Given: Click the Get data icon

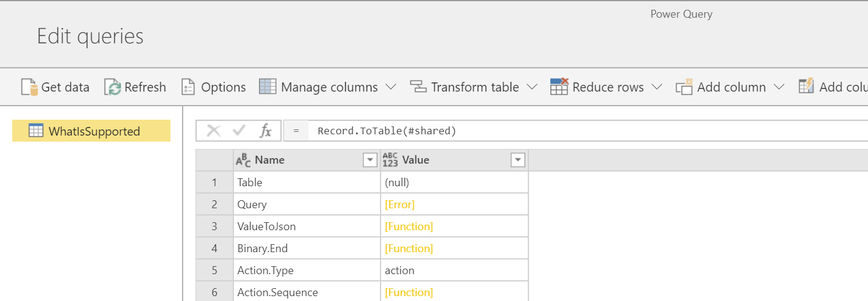Looking at the screenshot, I should coord(29,87).
